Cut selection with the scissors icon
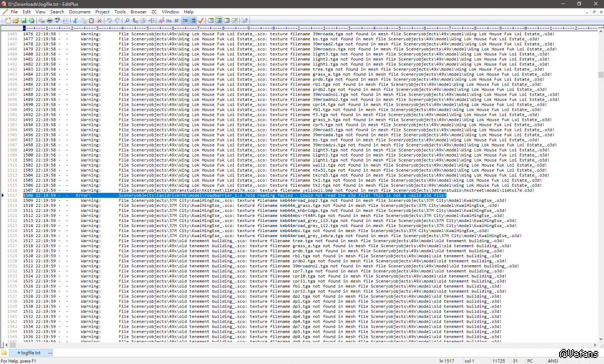 click(x=75, y=20)
